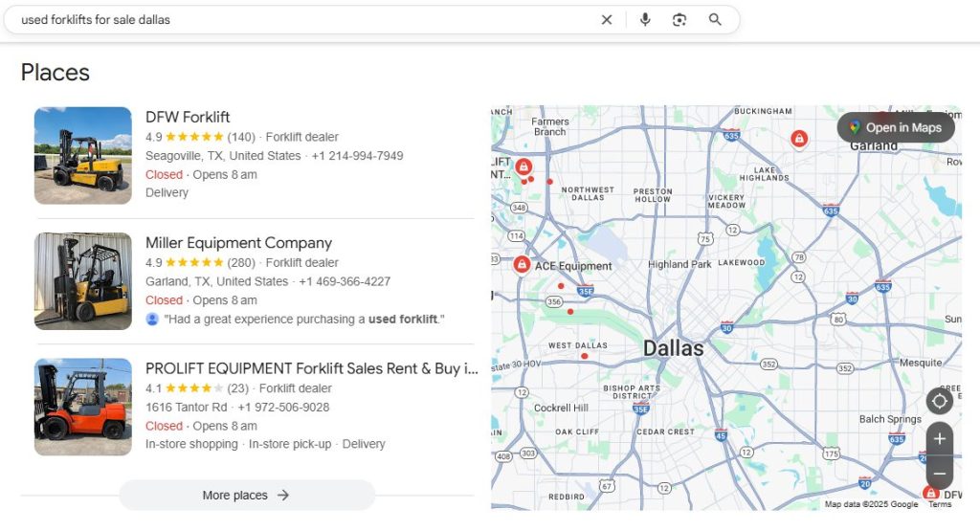This screenshot has width=980, height=531.
Task: Click PROLIFT In-store pick-up service text
Action: [x=290, y=444]
